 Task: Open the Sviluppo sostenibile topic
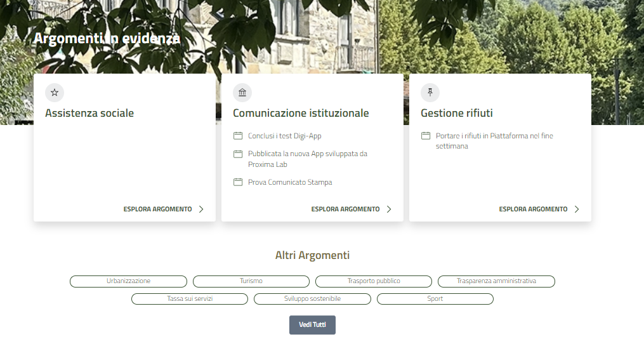312,299
